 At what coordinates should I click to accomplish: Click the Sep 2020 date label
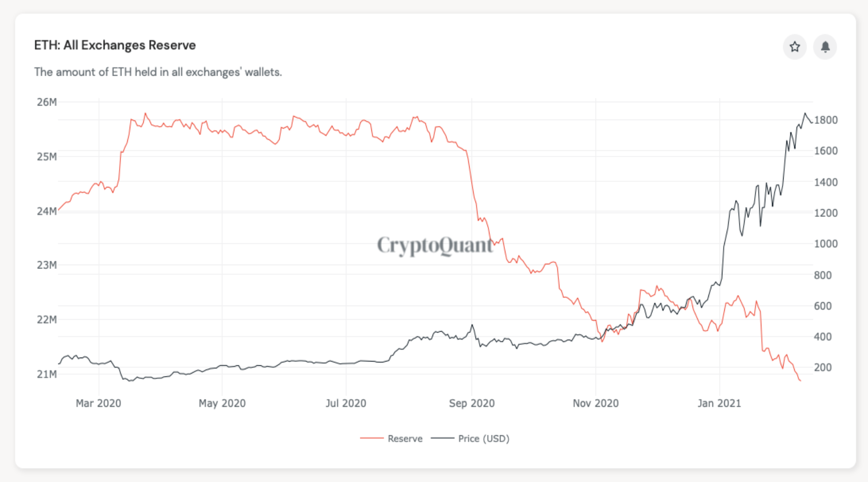tap(472, 403)
